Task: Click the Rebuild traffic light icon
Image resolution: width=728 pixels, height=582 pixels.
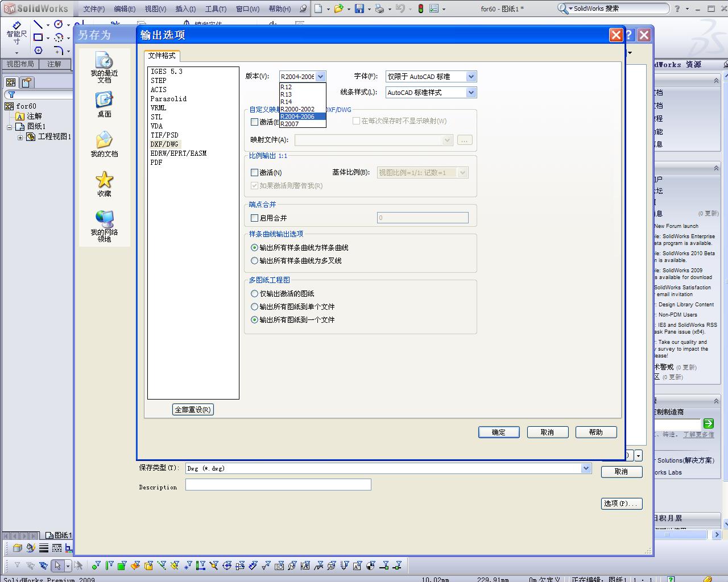Action: click(420, 9)
